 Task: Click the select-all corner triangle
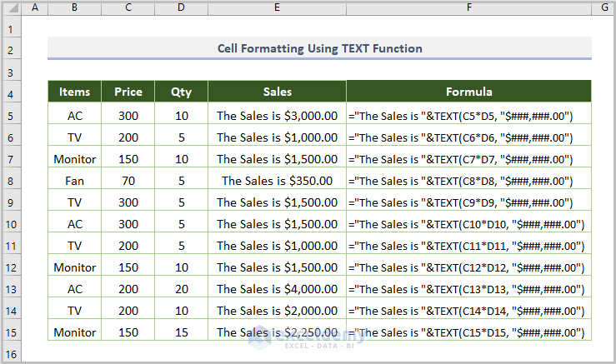pos(11,7)
